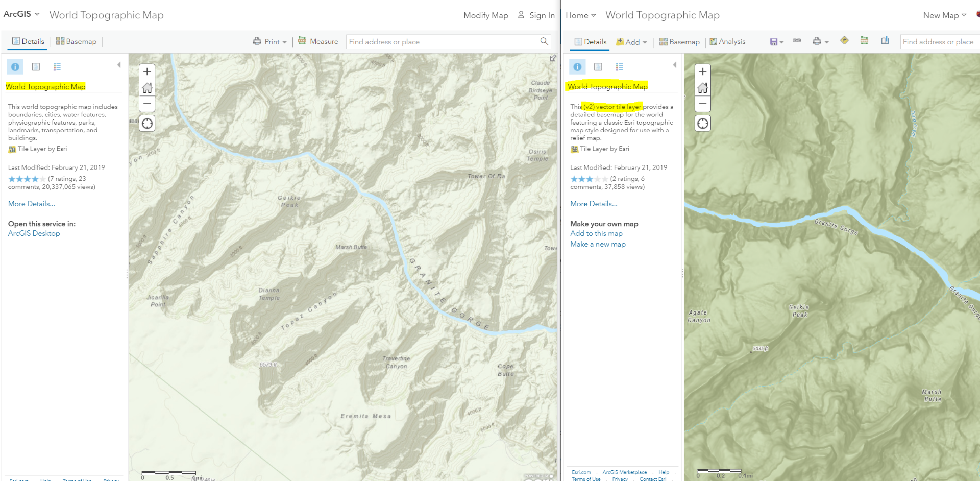Image resolution: width=980 pixels, height=481 pixels.
Task: Show About info in right Details panel
Action: click(577, 67)
